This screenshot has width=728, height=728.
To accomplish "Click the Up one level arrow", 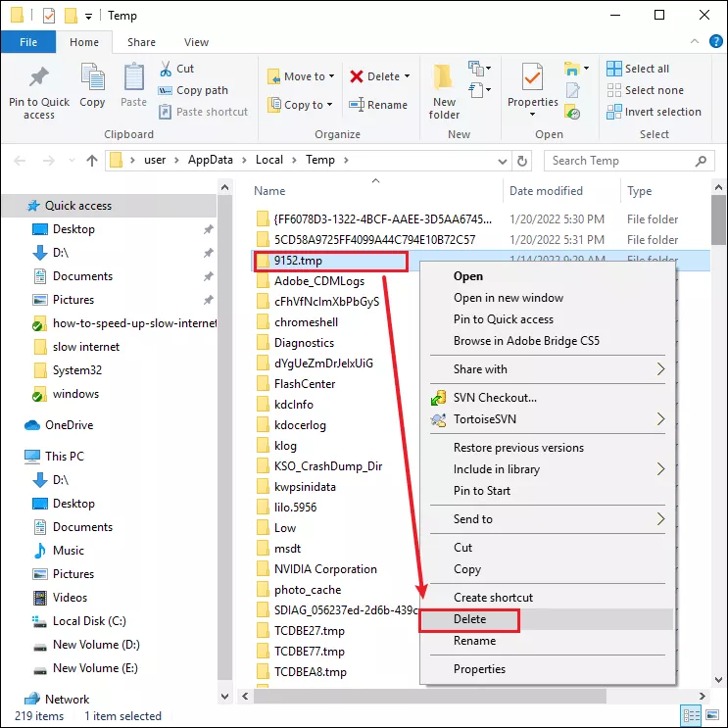I will 92,161.
